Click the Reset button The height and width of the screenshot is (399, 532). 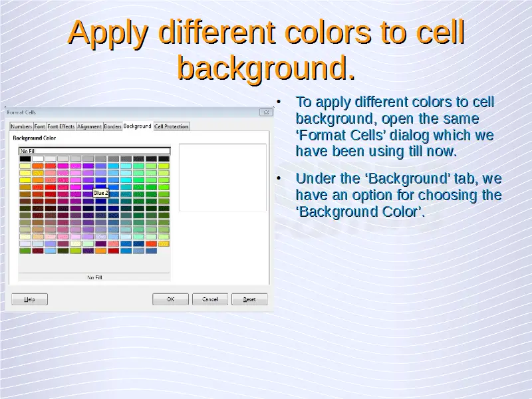click(249, 299)
